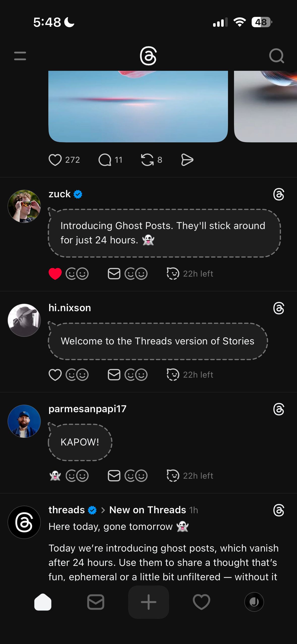Open the hamburger menu icon
This screenshot has height=644, width=297.
tap(20, 56)
